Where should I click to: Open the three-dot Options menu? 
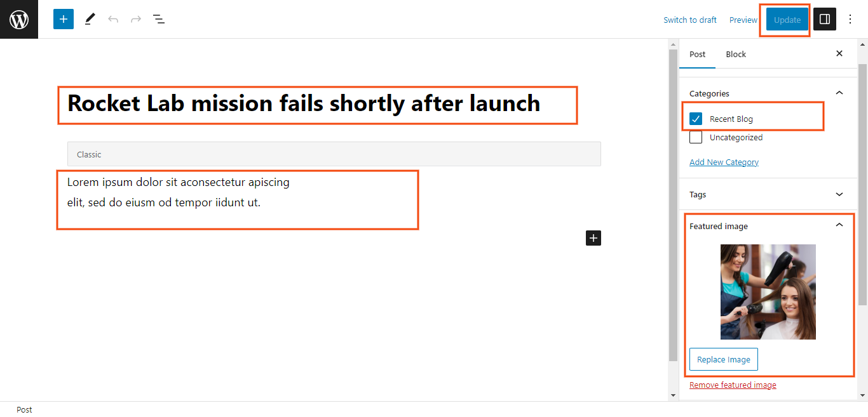(x=850, y=19)
